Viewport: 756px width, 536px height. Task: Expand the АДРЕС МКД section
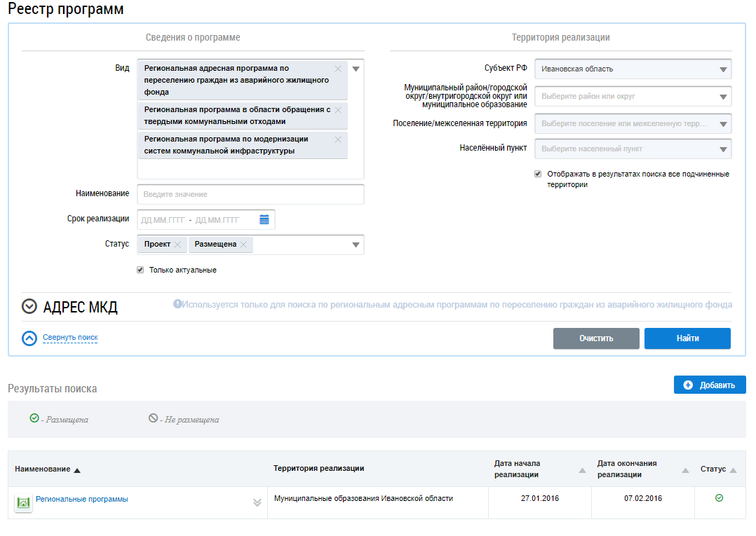coord(29,306)
